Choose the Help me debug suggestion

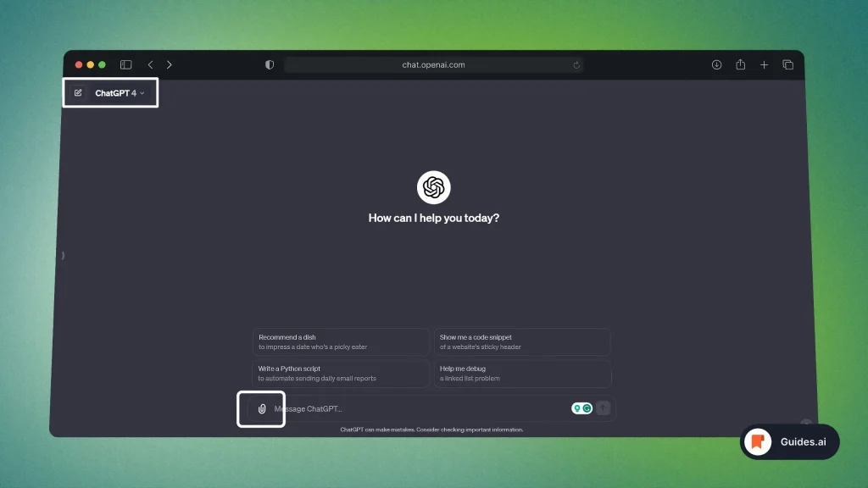[522, 374]
